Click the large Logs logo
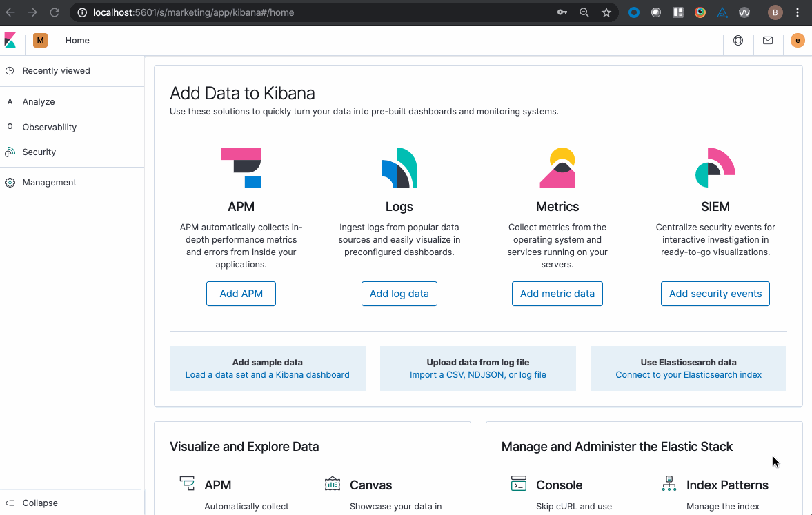The image size is (812, 515). [399, 167]
